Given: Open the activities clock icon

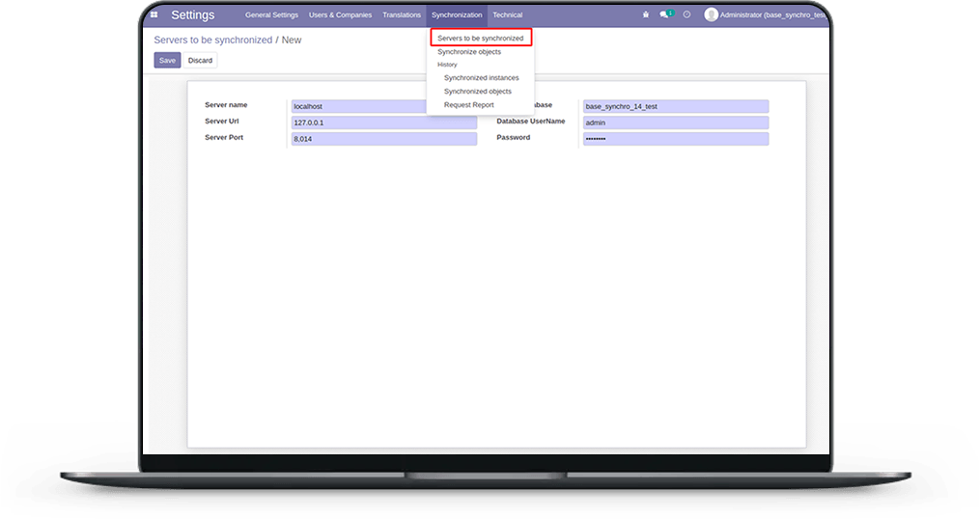Looking at the screenshot, I should 686,14.
